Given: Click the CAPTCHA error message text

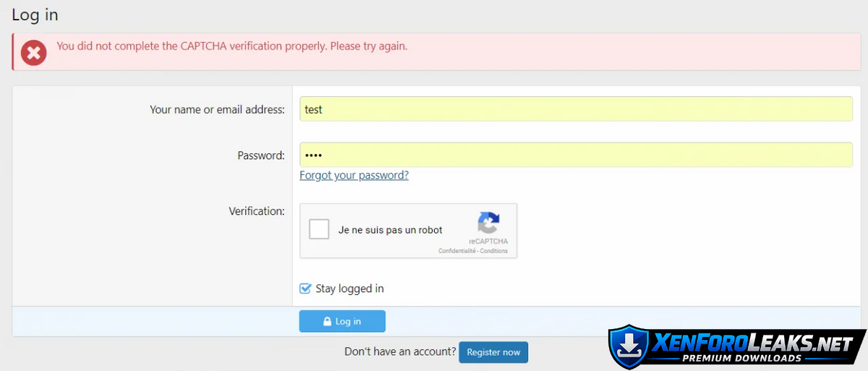Looking at the screenshot, I should pos(231,46).
